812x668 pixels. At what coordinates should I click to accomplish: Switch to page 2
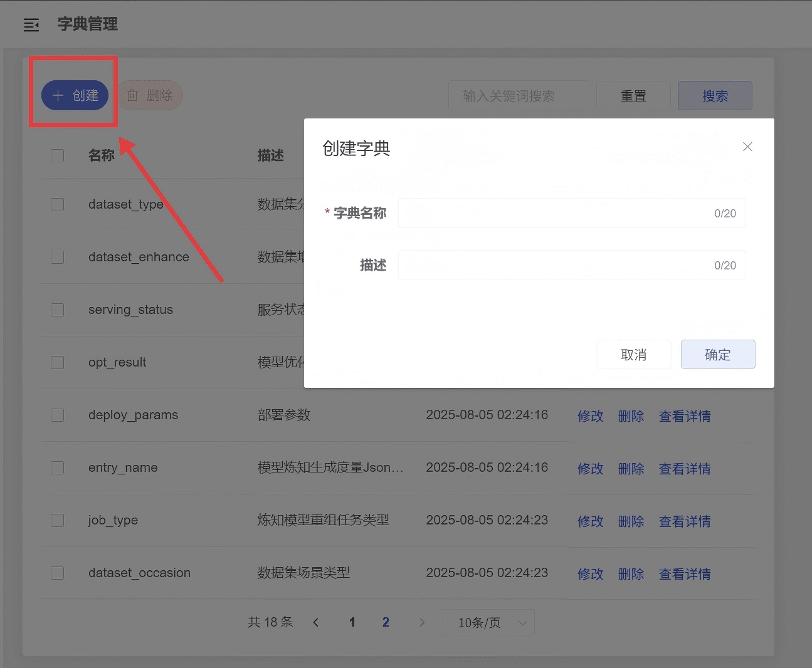pyautogui.click(x=386, y=622)
